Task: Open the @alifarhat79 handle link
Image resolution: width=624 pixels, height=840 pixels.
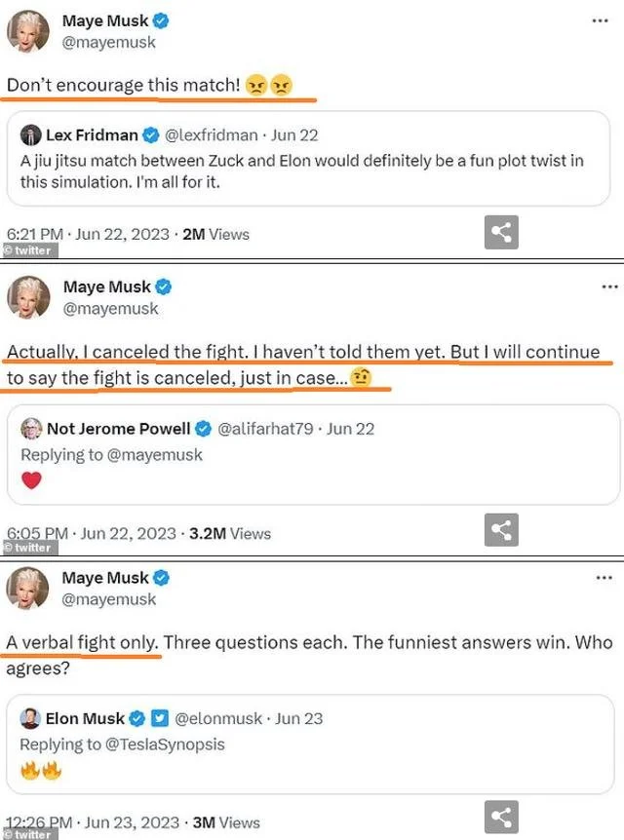Action: coord(268,429)
